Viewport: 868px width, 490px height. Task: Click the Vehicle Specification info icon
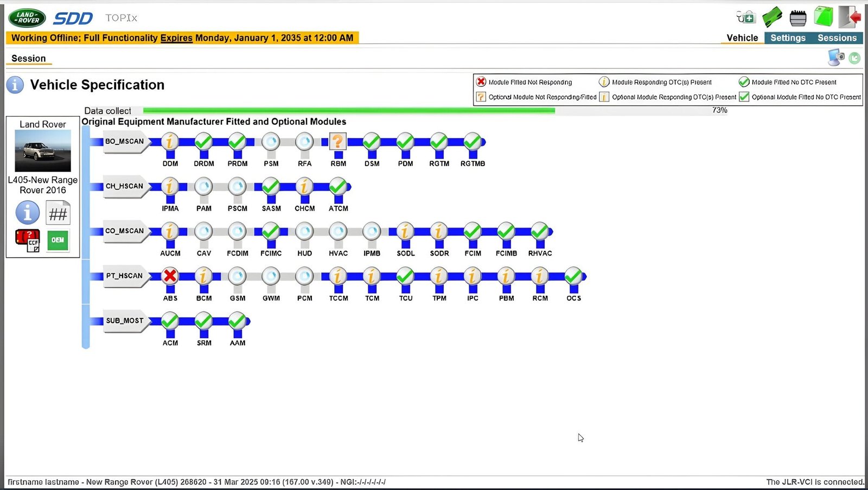(15, 85)
